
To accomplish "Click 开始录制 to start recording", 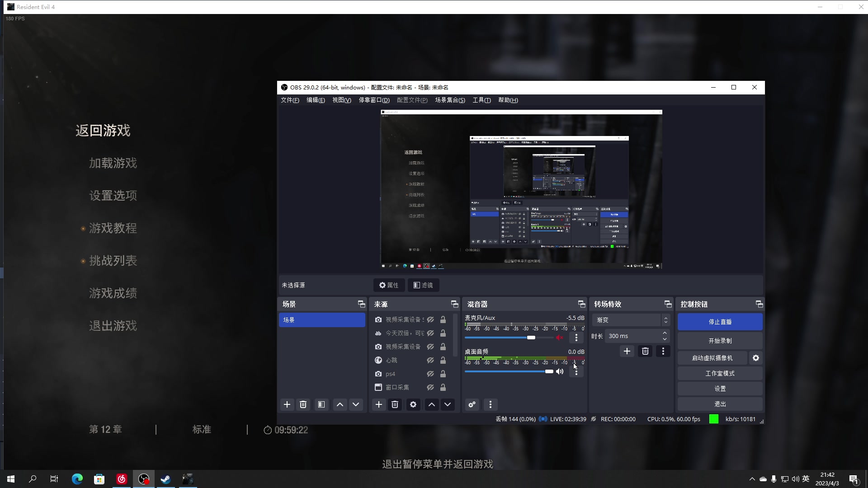I will [720, 341].
